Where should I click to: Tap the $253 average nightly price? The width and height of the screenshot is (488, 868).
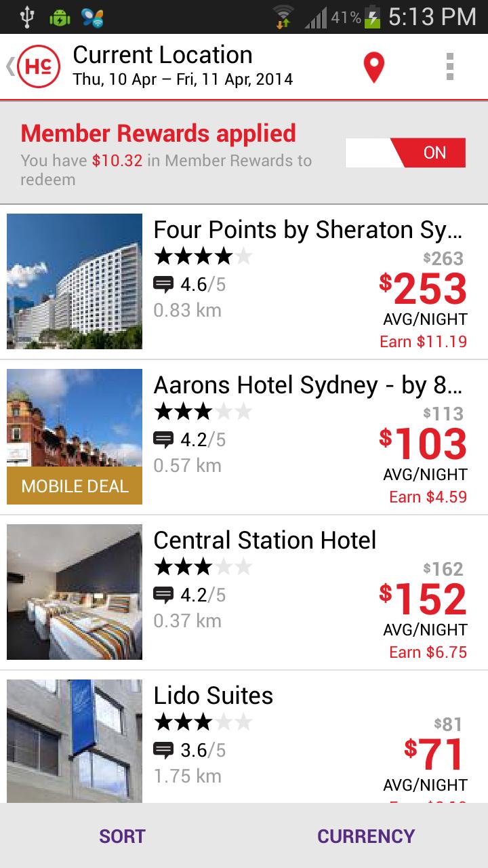[424, 289]
